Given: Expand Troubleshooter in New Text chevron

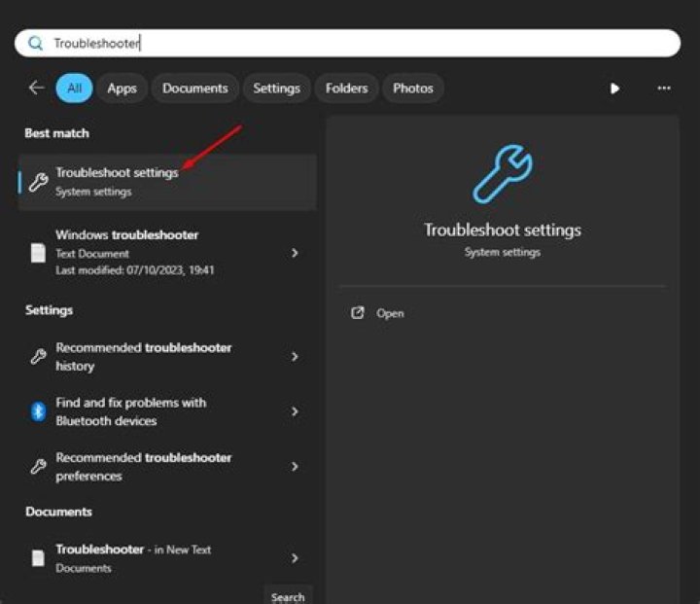Looking at the screenshot, I should point(295,558).
